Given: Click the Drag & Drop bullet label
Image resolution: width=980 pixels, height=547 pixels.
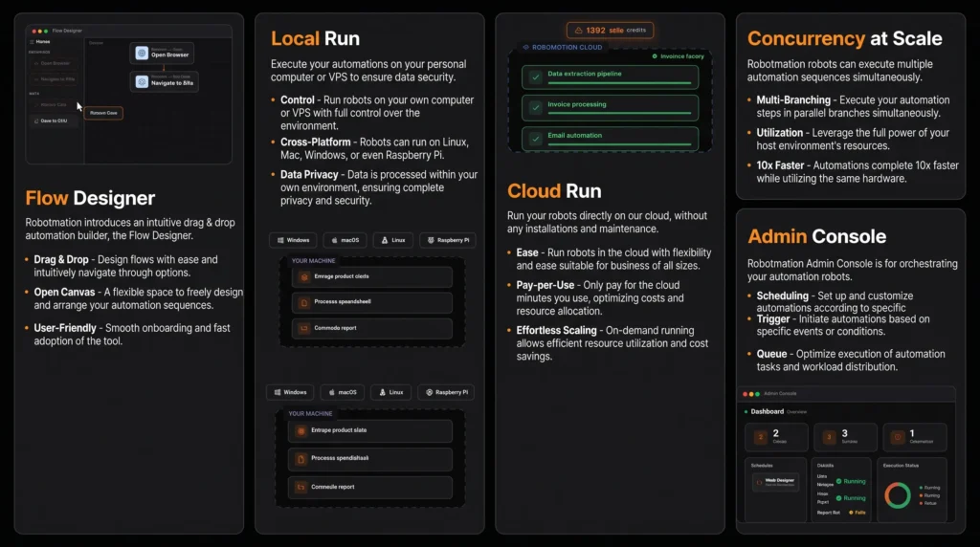Looking at the screenshot, I should click(61, 259).
